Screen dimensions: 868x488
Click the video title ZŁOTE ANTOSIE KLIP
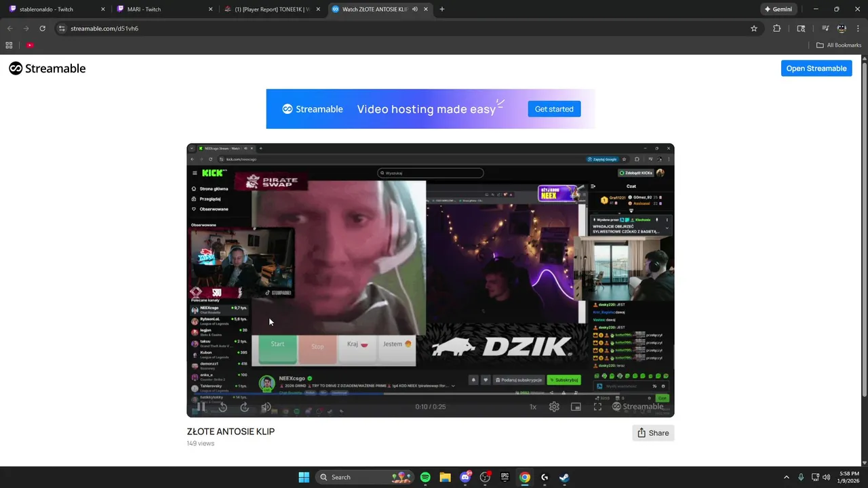click(231, 432)
